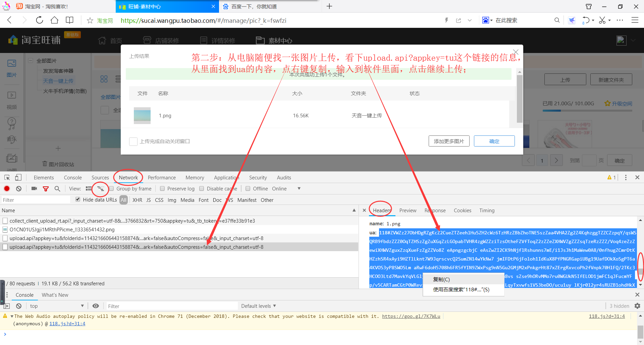The width and height of the screenshot is (644, 345).
Task: Open the network search magnifier icon
Action: [x=57, y=189]
